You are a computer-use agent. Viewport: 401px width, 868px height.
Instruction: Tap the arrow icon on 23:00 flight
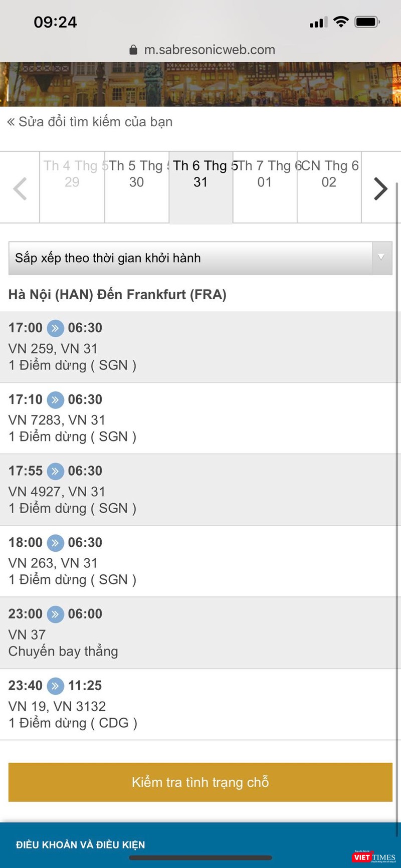pyautogui.click(x=55, y=614)
